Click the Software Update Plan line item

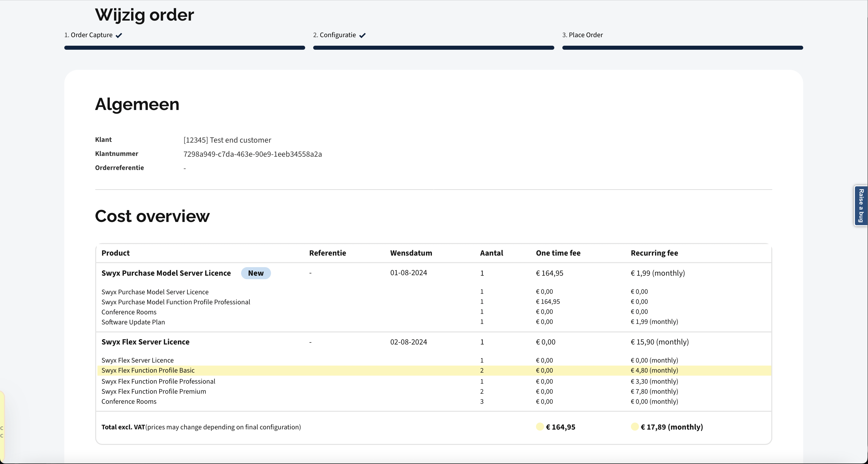(x=133, y=322)
